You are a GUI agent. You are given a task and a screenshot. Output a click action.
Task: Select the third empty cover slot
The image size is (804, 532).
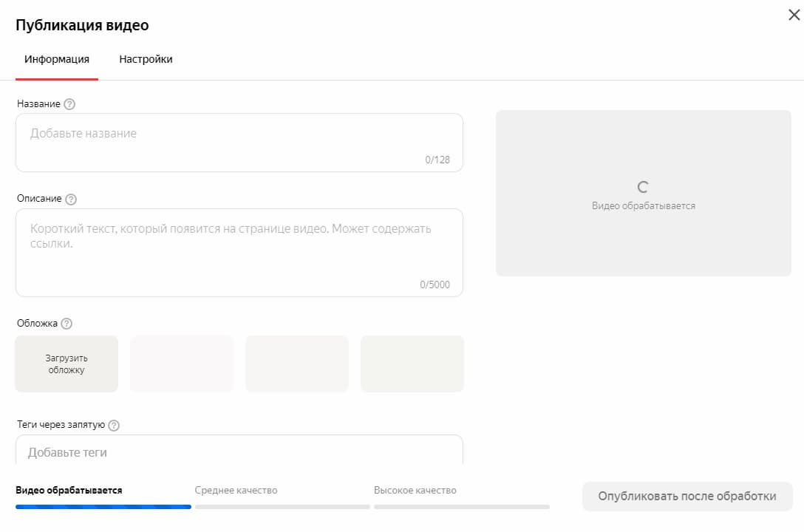point(297,364)
